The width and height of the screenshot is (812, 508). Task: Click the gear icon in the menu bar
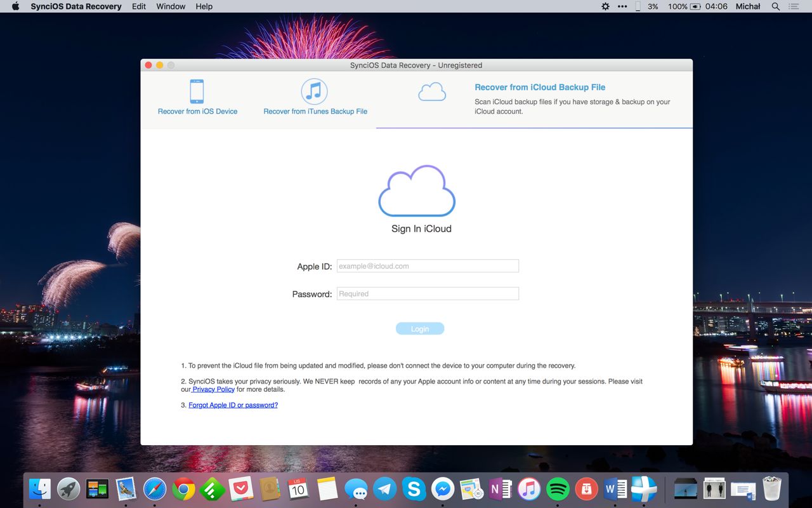point(605,6)
